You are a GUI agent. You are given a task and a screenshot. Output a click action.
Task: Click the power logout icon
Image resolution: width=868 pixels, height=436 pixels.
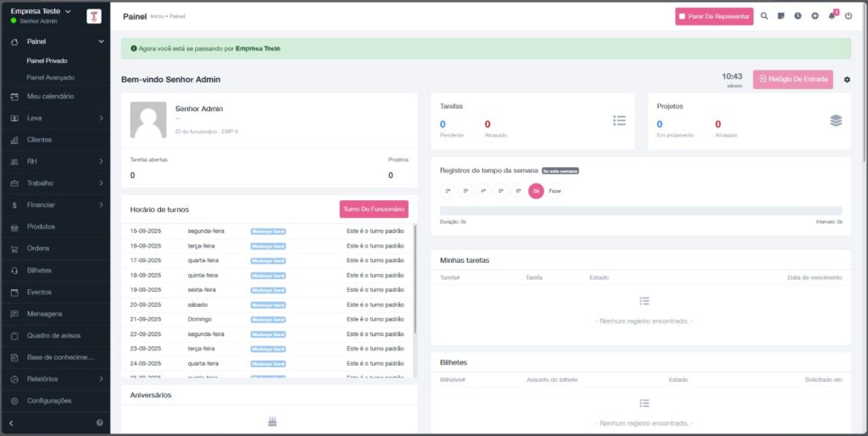coord(849,16)
